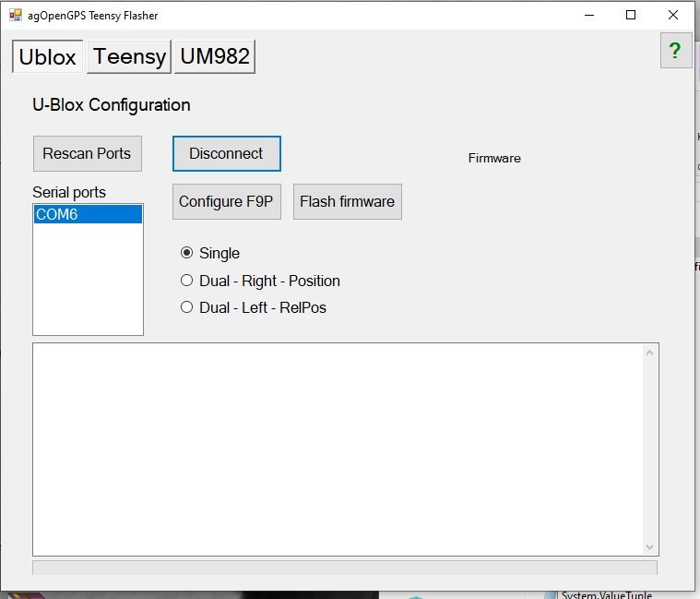The width and height of the screenshot is (700, 599).
Task: Enable the Dual - Left - RelPos option
Action: [x=187, y=307]
